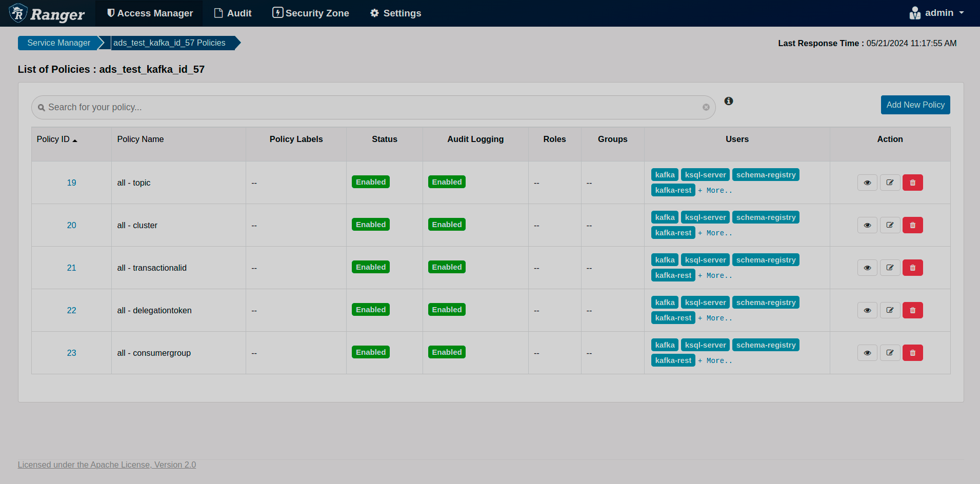Expand more users for all - topic
This screenshot has height=484, width=980.
tap(715, 190)
